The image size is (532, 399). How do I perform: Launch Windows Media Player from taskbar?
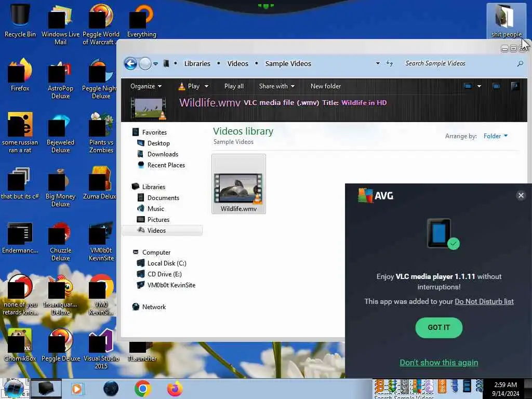pos(77,389)
